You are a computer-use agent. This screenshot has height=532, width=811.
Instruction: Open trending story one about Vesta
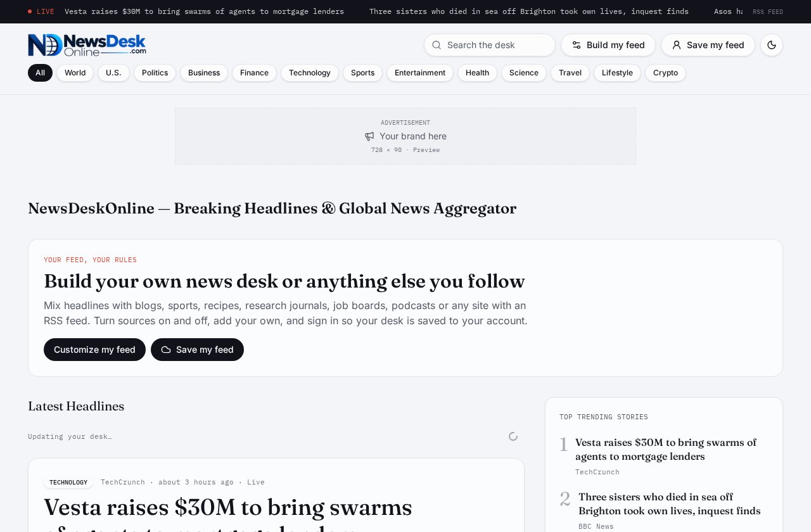click(x=666, y=449)
